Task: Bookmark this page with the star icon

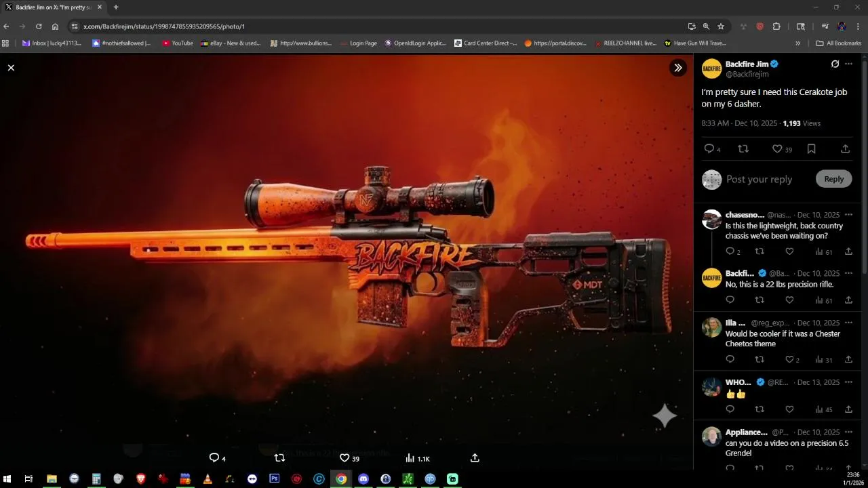Action: point(721,26)
